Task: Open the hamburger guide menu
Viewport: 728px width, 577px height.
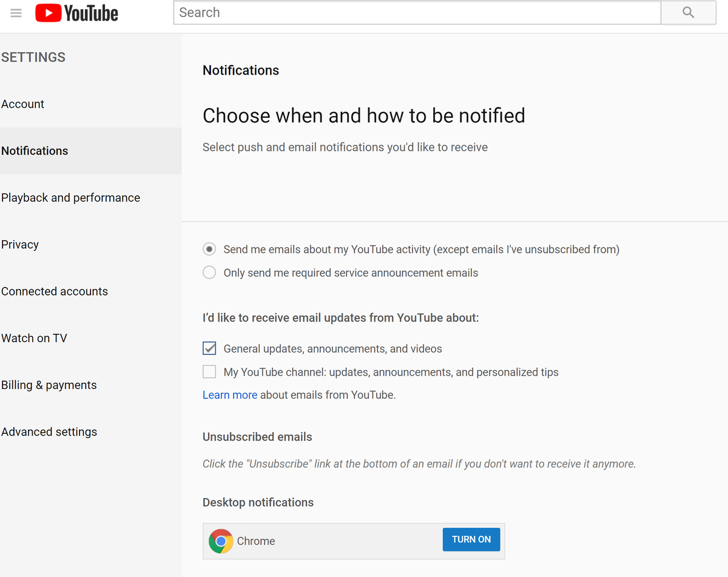Action: [x=16, y=13]
